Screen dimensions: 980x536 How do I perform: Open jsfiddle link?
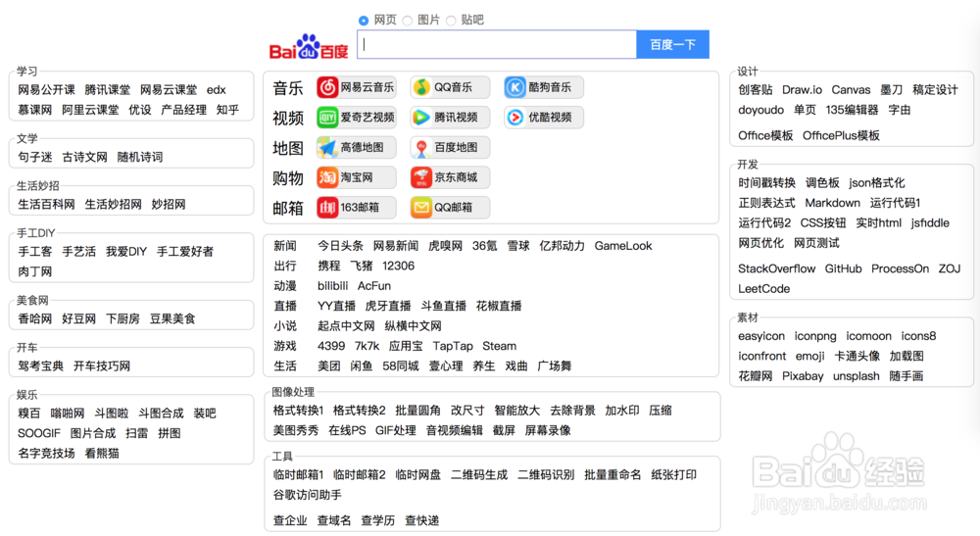click(x=930, y=223)
